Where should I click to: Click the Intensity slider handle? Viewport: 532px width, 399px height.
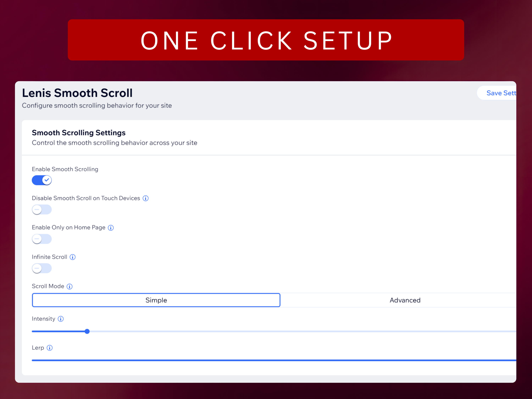point(87,331)
